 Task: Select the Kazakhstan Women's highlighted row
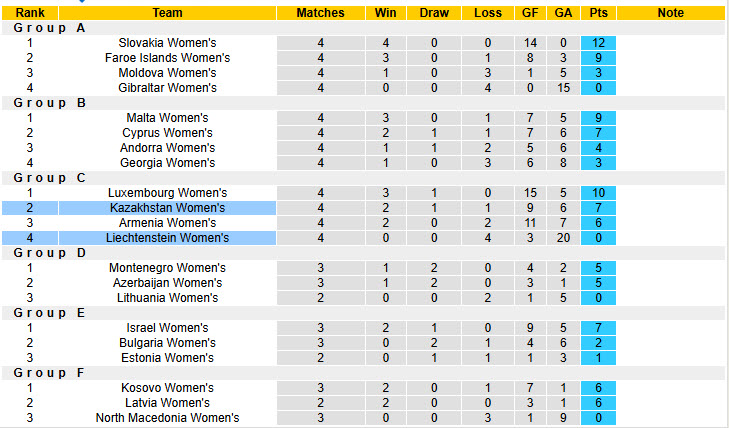(167, 208)
